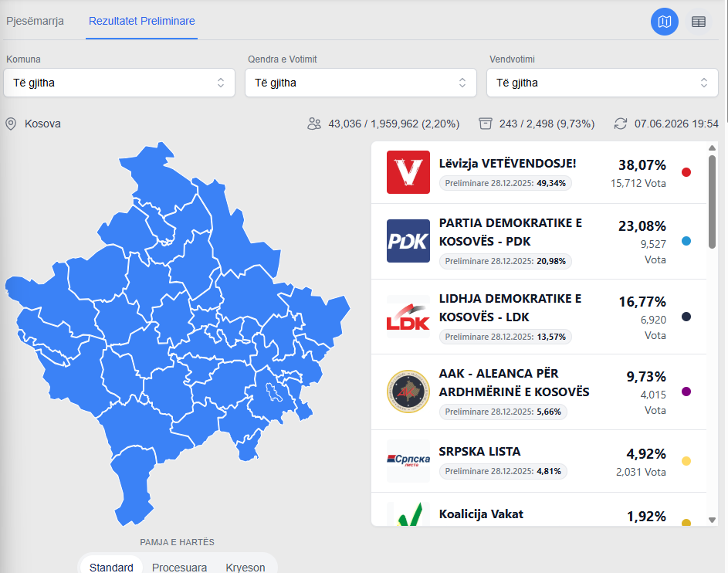This screenshot has width=728, height=573.
Task: Click the blue PDK color dot
Action: pos(686,241)
